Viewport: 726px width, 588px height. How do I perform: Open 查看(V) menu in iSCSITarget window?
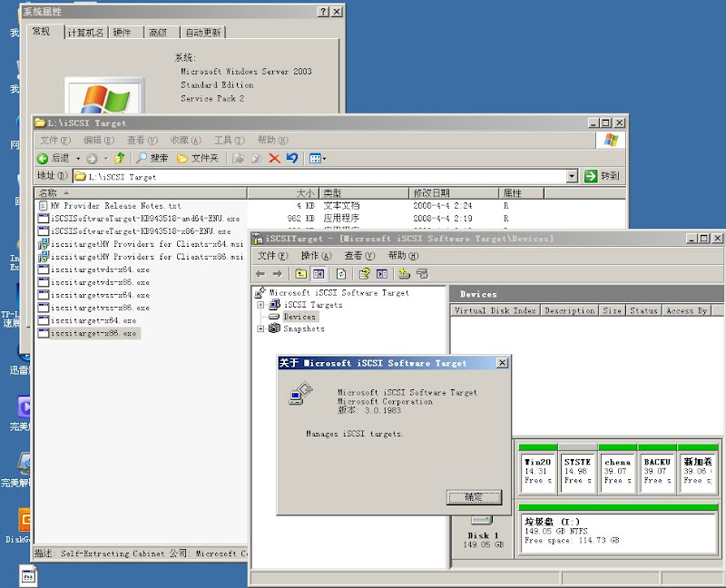pos(359,256)
